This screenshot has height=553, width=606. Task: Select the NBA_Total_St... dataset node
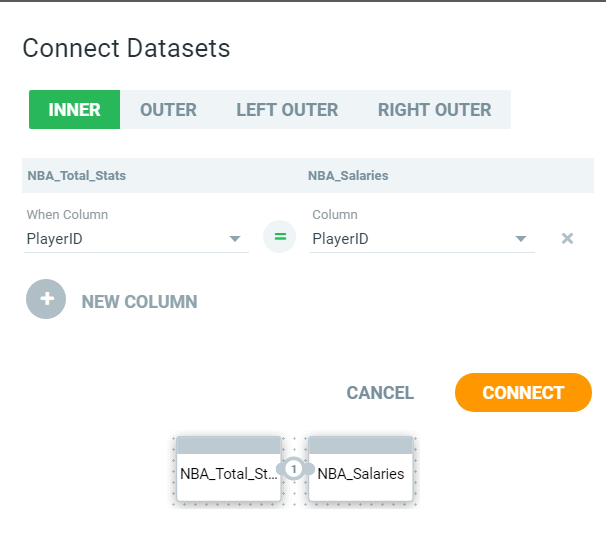228,469
